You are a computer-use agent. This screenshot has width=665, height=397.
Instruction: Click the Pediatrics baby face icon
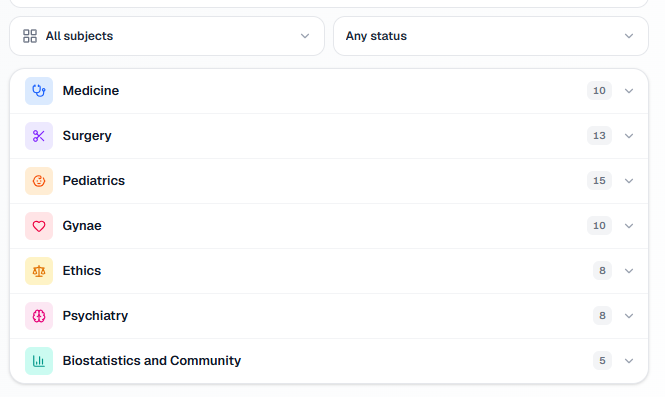pos(39,181)
